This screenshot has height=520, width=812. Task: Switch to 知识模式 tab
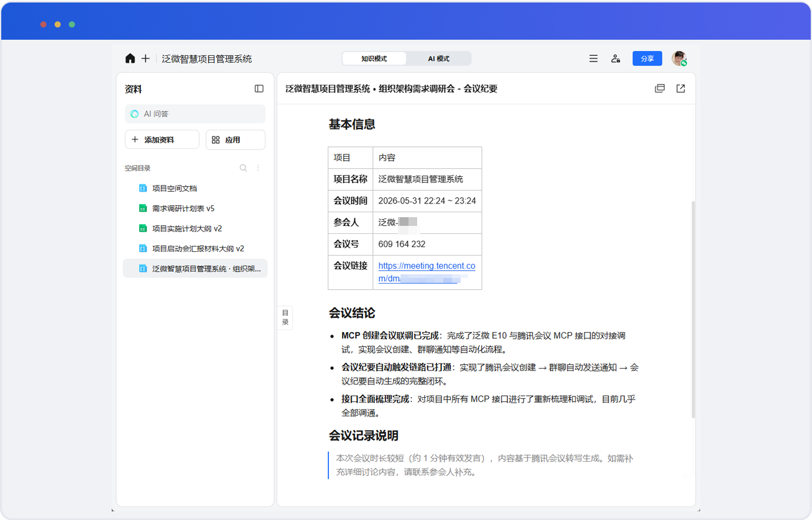pyautogui.click(x=374, y=58)
